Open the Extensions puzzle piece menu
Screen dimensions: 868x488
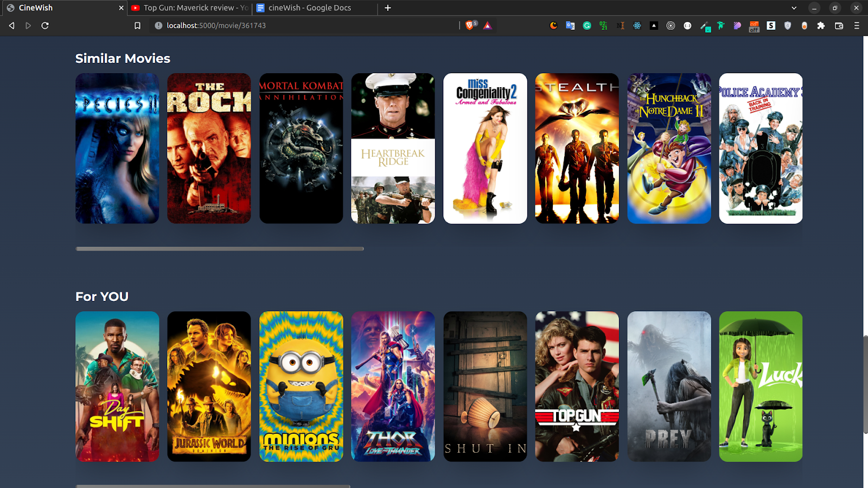(821, 25)
